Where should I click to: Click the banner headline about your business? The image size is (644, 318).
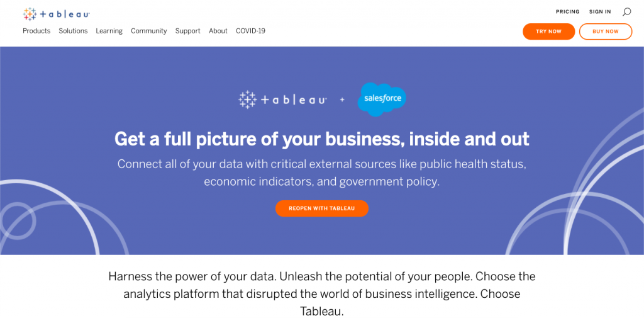pyautogui.click(x=322, y=139)
